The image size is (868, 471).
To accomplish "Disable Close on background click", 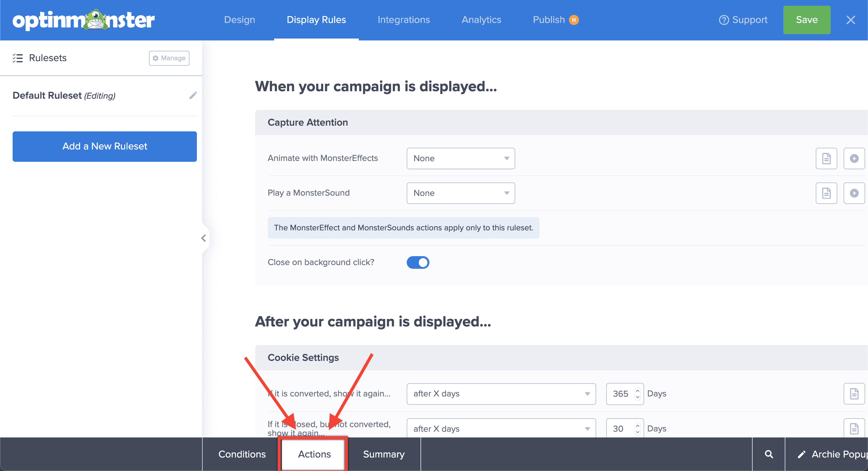I will tap(418, 262).
